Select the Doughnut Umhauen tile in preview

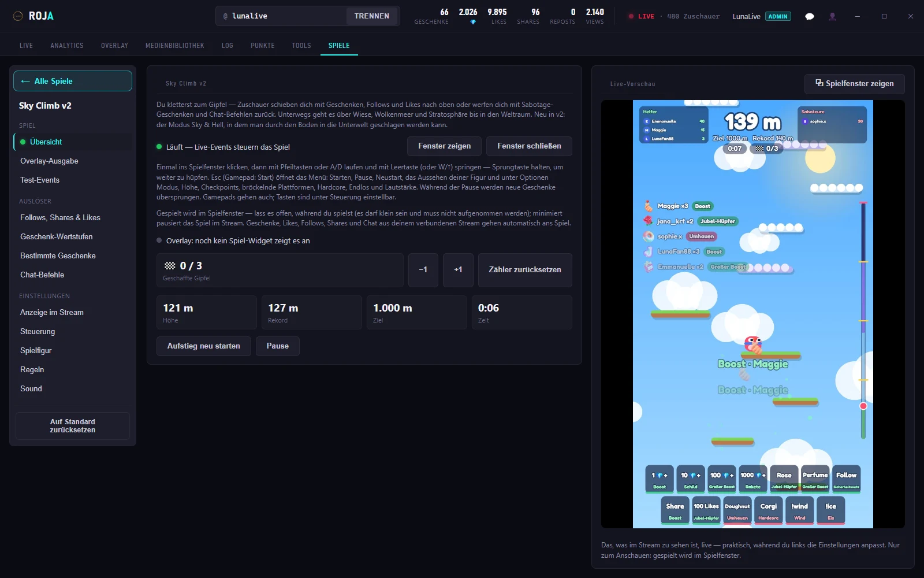tap(737, 510)
